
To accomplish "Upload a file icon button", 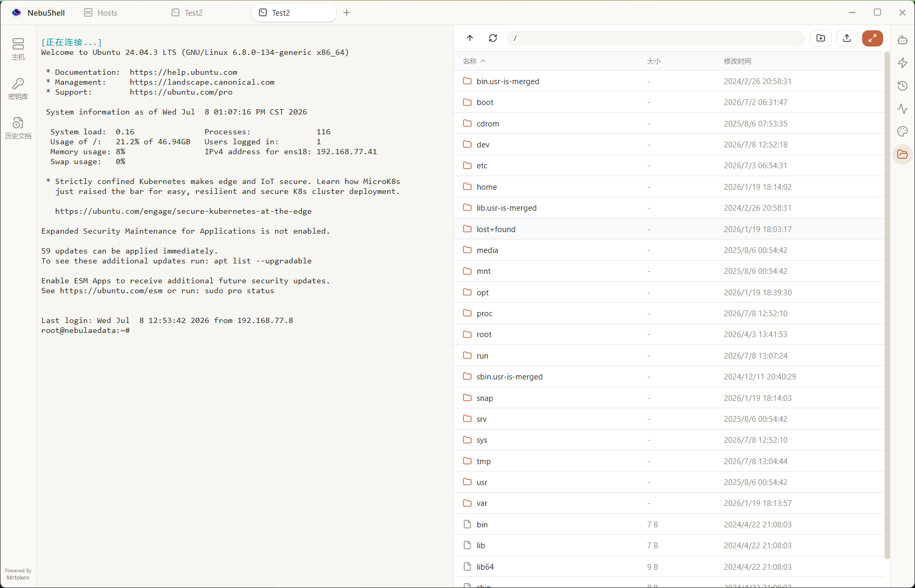I will tap(847, 38).
